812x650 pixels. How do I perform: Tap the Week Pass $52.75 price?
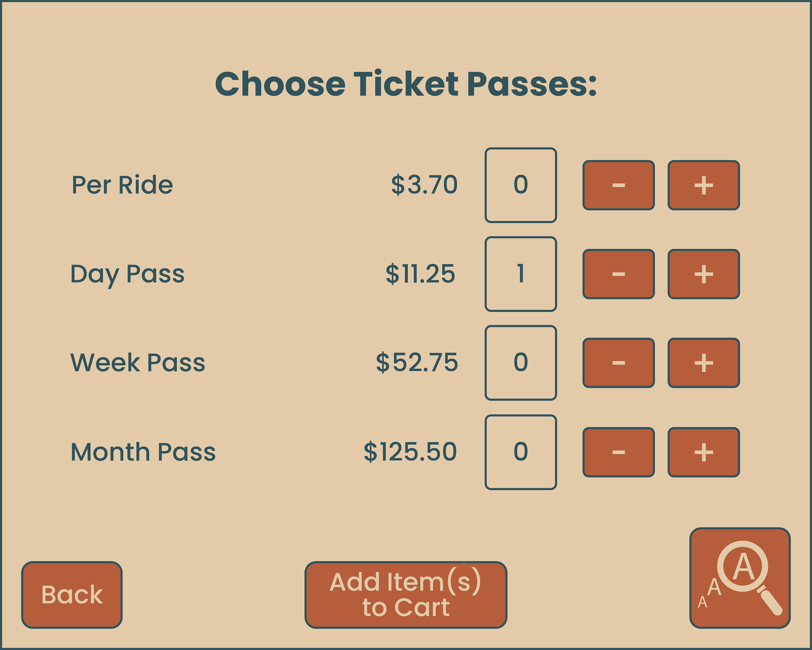417,362
